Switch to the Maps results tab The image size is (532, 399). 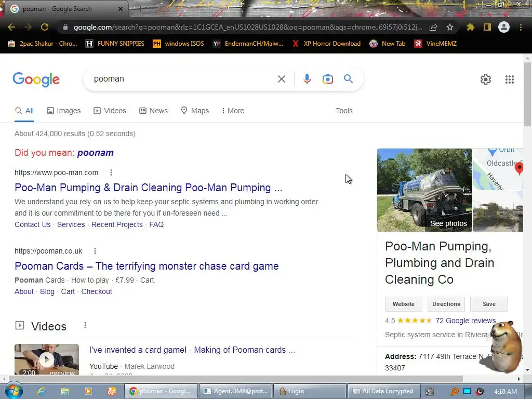(x=195, y=111)
